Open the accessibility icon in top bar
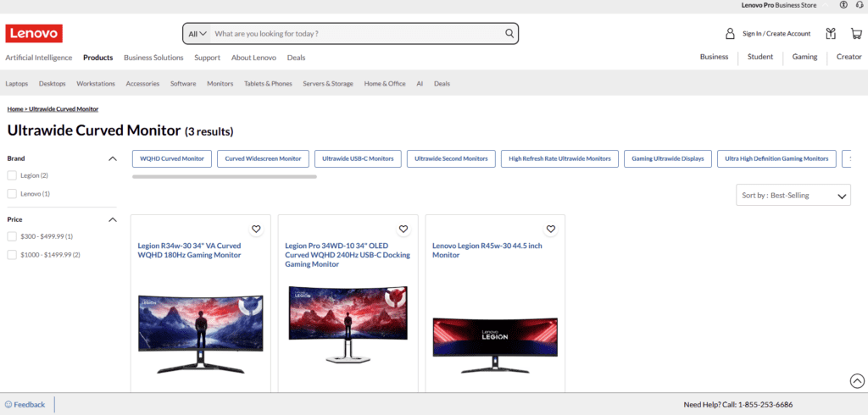 [x=843, y=5]
